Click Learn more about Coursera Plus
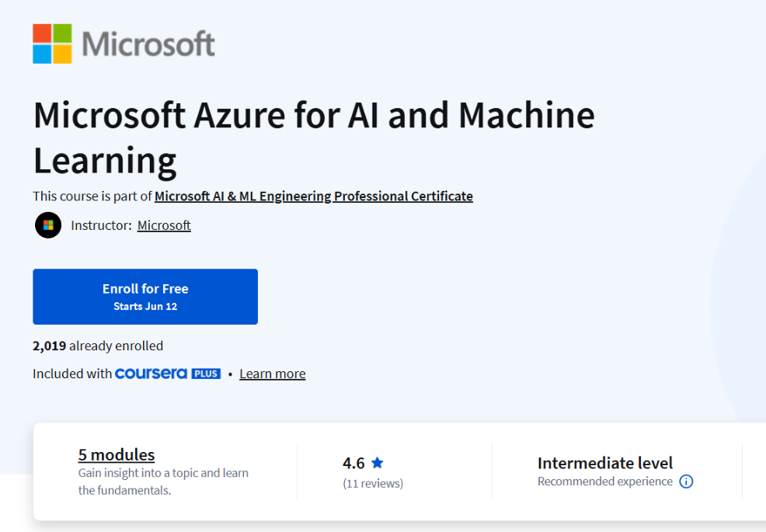This screenshot has width=766, height=532. (272, 374)
